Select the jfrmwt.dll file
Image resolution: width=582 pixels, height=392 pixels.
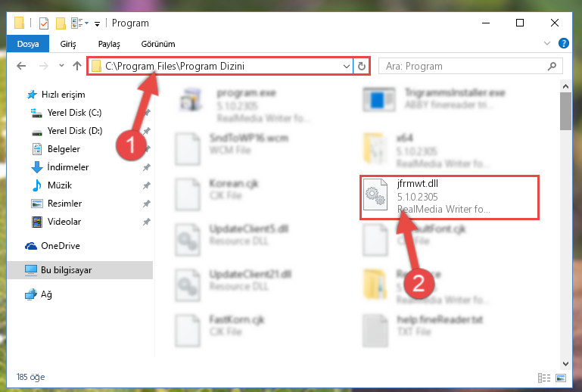tap(449, 197)
